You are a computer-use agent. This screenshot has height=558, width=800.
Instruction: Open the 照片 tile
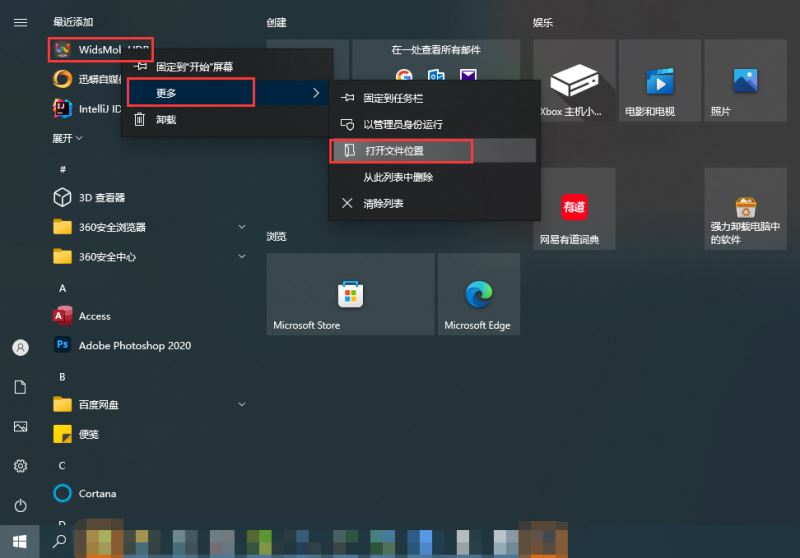(745, 81)
